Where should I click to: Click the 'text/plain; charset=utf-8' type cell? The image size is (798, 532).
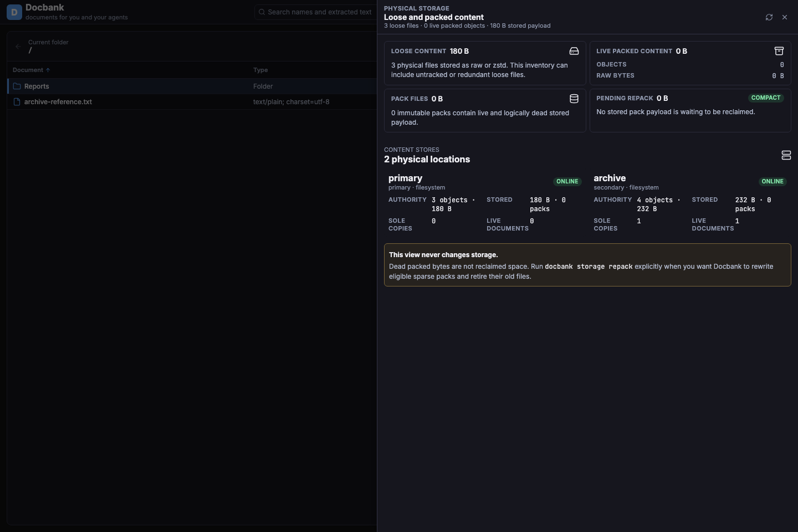point(291,102)
